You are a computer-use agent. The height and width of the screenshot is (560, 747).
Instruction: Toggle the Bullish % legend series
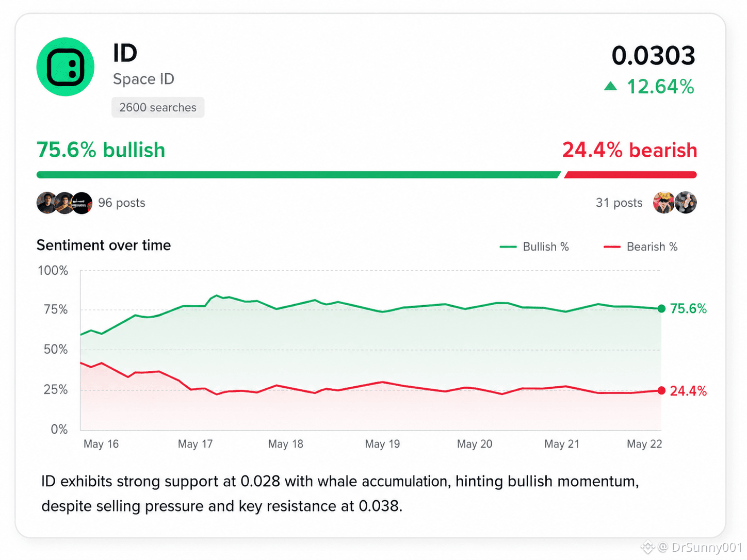point(534,247)
